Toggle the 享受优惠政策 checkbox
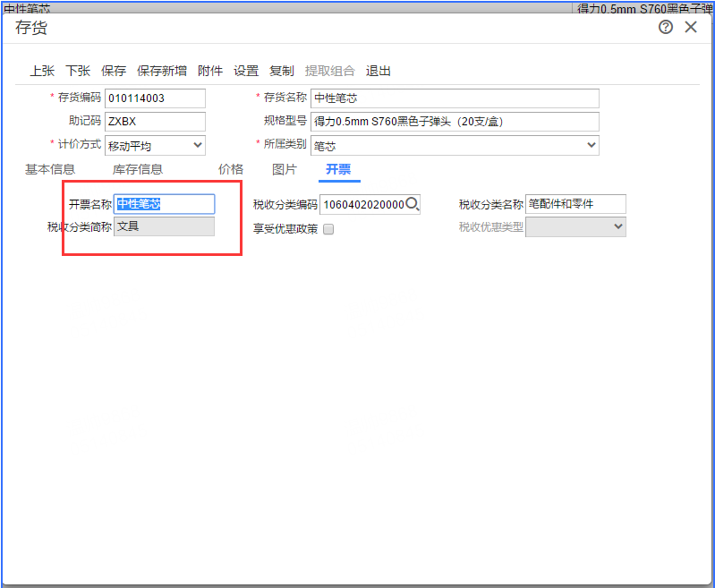Image resolution: width=715 pixels, height=588 pixels. (328, 229)
